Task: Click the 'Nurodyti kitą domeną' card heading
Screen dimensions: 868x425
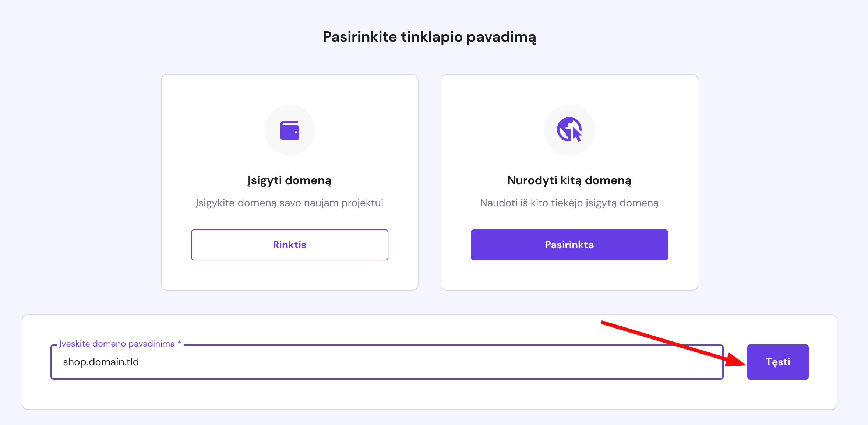Action: [569, 180]
